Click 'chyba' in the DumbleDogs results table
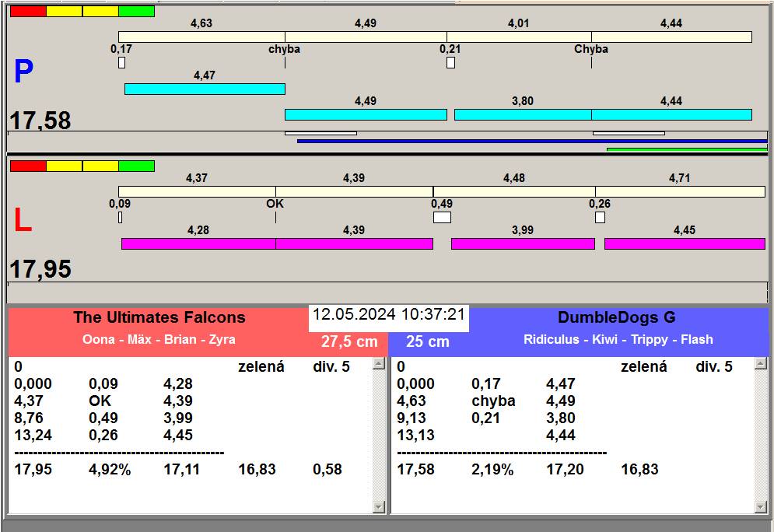Image resolution: width=774 pixels, height=532 pixels. click(493, 401)
